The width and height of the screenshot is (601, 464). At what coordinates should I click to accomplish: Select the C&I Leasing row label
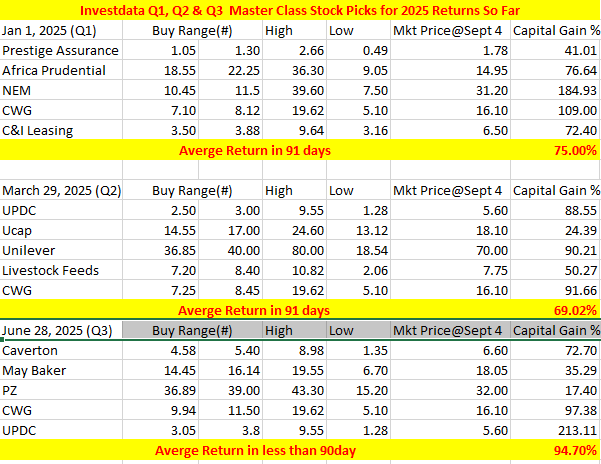[61, 130]
